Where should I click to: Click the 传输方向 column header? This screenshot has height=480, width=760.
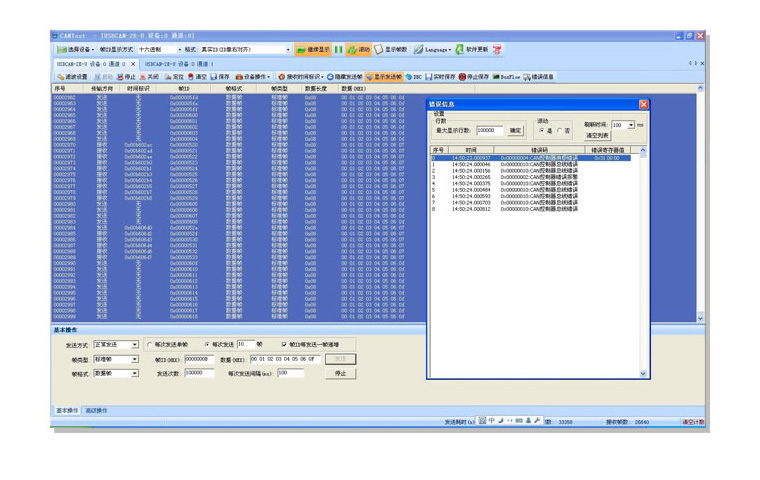coord(102,89)
